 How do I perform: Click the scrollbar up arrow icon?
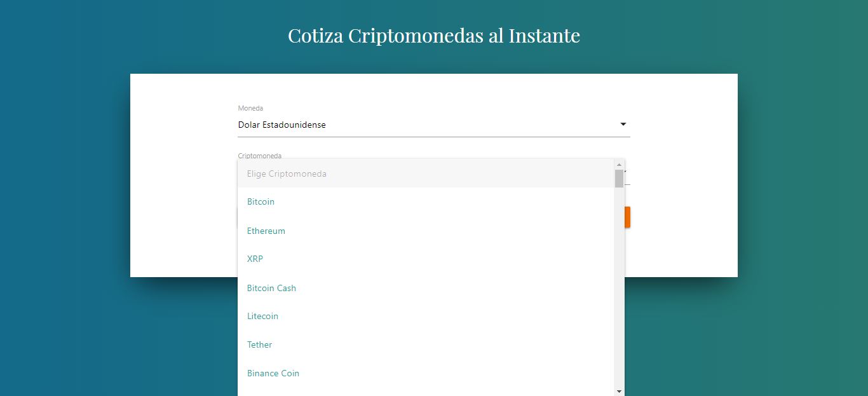point(620,164)
